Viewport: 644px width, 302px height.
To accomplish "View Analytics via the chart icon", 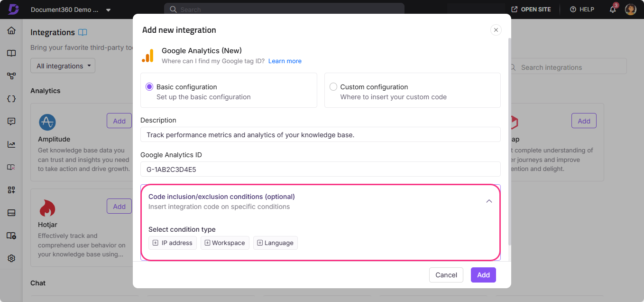I will point(11,144).
